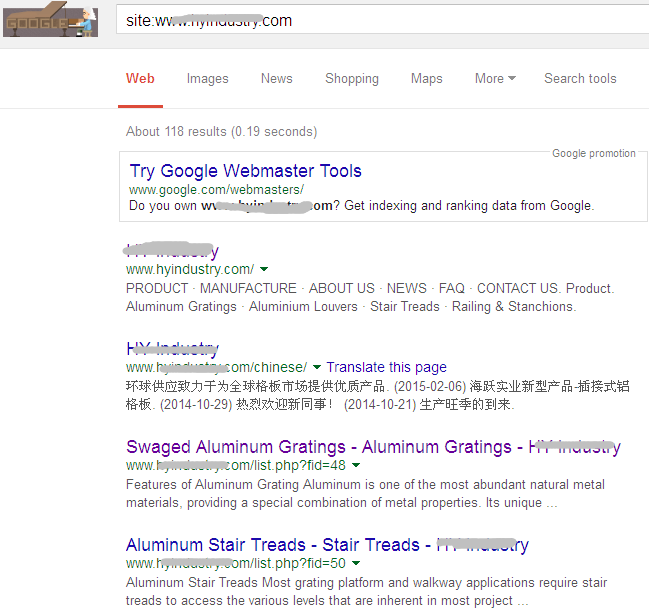Open Aluminum Stair Treads result
This screenshot has height=613, width=649.
[327, 545]
